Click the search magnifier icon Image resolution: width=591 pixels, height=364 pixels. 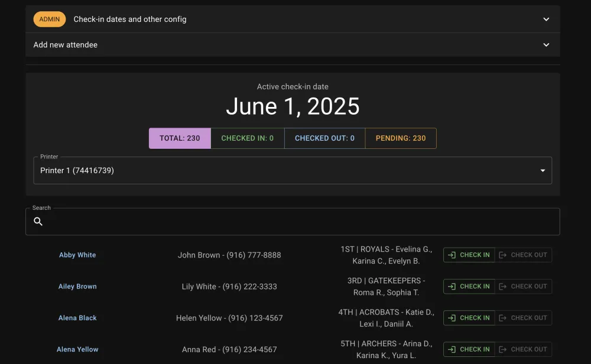point(38,222)
